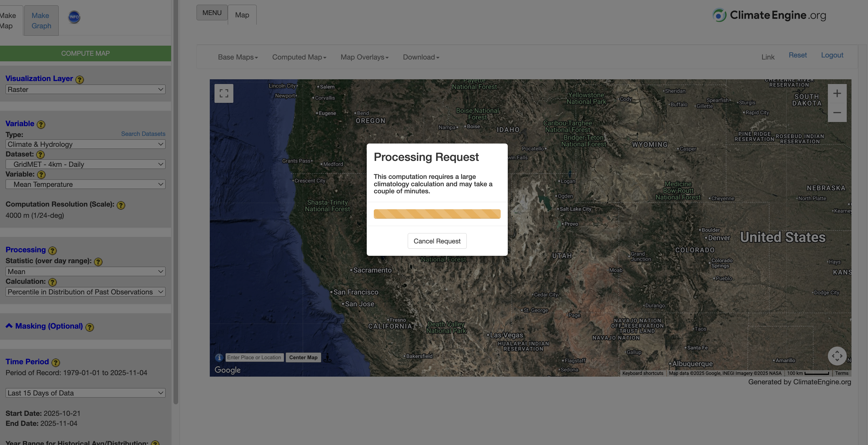Click the Enter Place or Location field
This screenshot has height=445, width=868.
click(254, 357)
